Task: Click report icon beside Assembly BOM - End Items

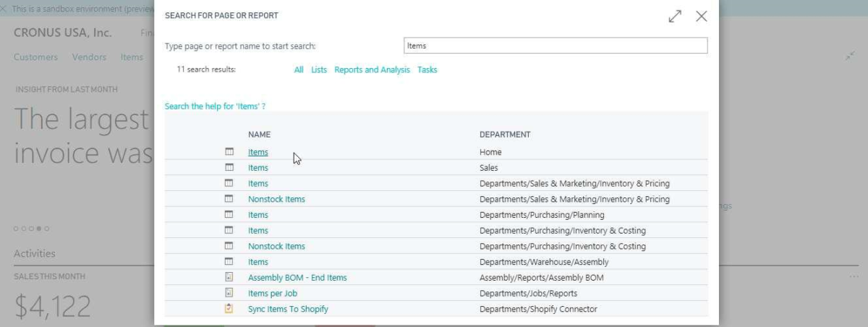Action: [x=229, y=278]
